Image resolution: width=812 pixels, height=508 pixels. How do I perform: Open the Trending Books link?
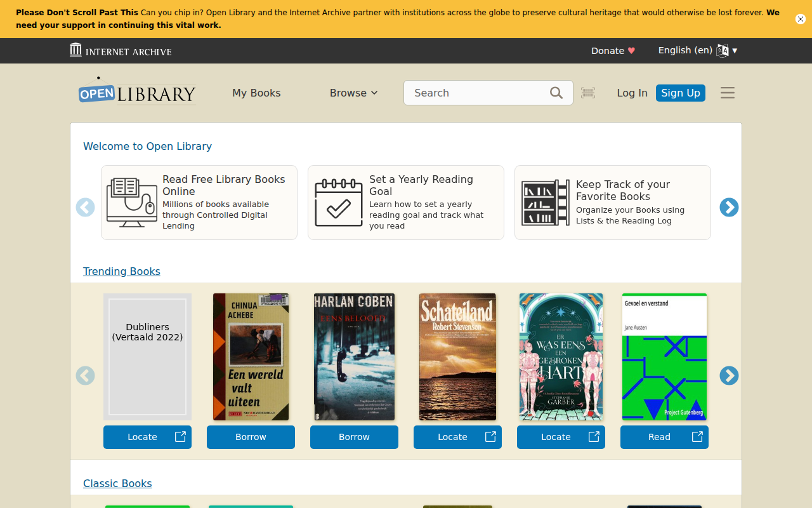pos(122,271)
